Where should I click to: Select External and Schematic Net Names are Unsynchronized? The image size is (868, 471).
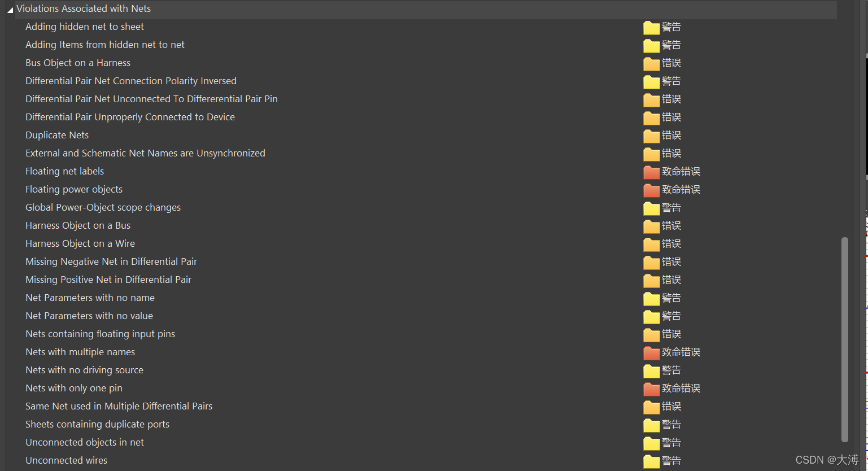click(x=145, y=153)
